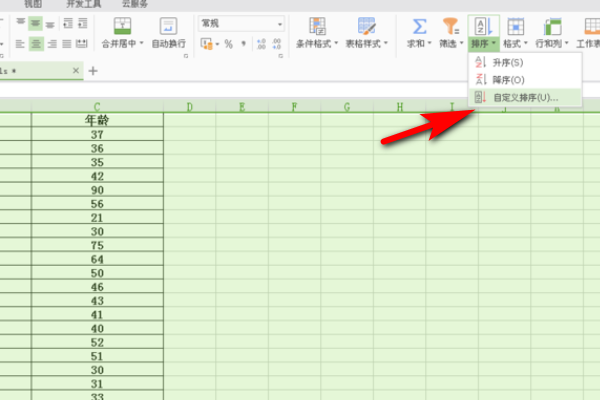Open the 云服务 ribbon tab
Viewport: 600px width, 400px height.
click(135, 4)
